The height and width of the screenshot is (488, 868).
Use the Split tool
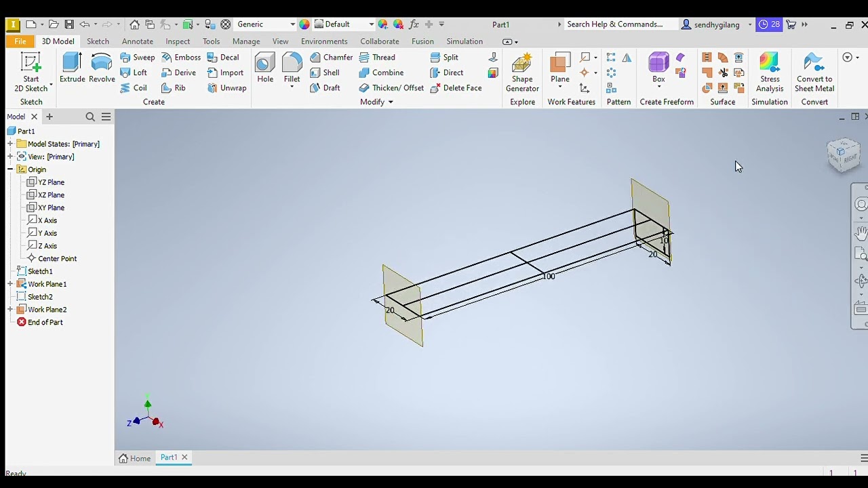coord(444,58)
